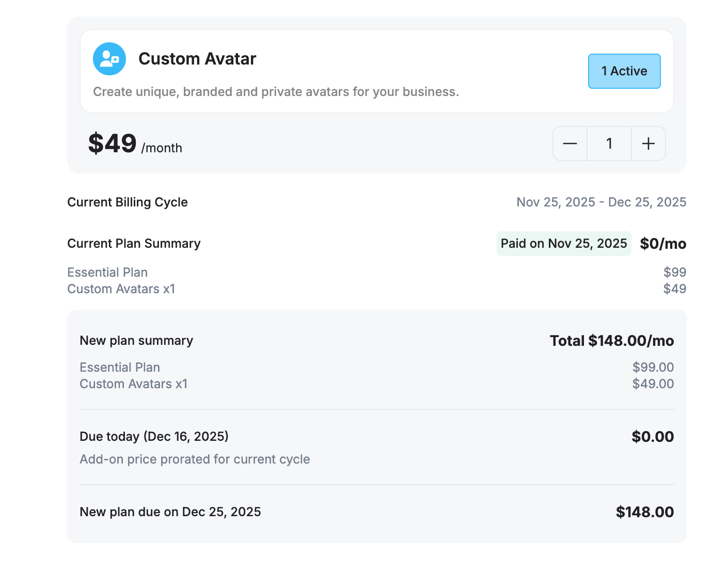Screen dimensions: 728x574
Task: Click the prorated add-on price note
Action: point(195,459)
